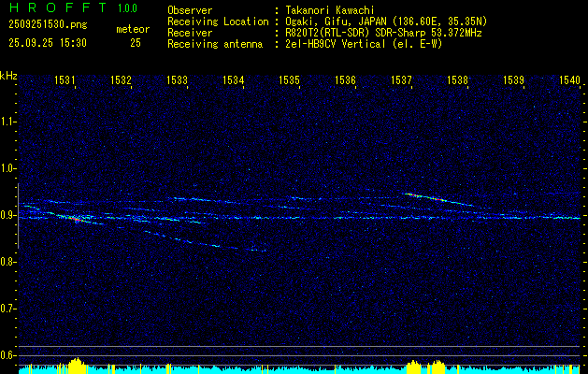Click the yellow power peak below 1531
588x374 pixels.
click(77, 366)
